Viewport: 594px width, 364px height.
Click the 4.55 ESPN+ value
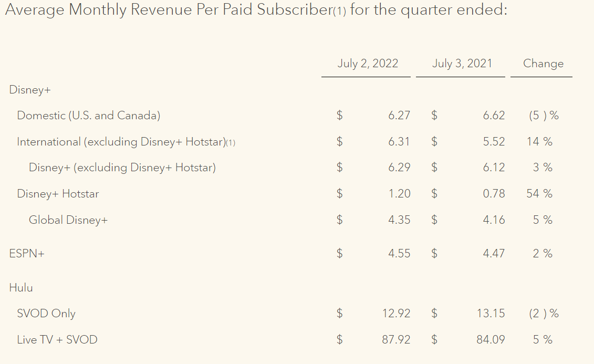click(399, 253)
